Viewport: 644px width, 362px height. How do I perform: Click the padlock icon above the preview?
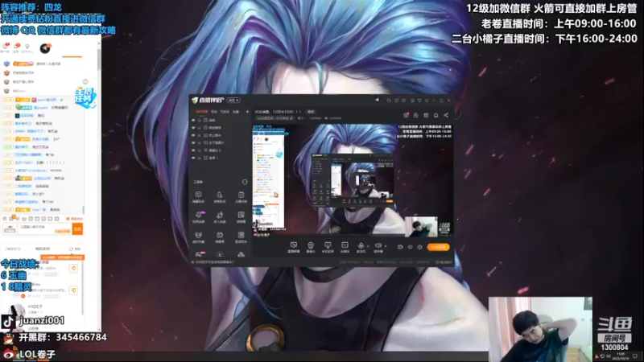click(x=415, y=115)
